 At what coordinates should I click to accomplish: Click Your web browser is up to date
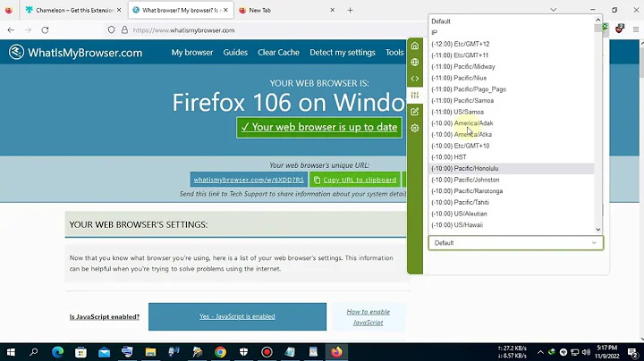click(319, 127)
